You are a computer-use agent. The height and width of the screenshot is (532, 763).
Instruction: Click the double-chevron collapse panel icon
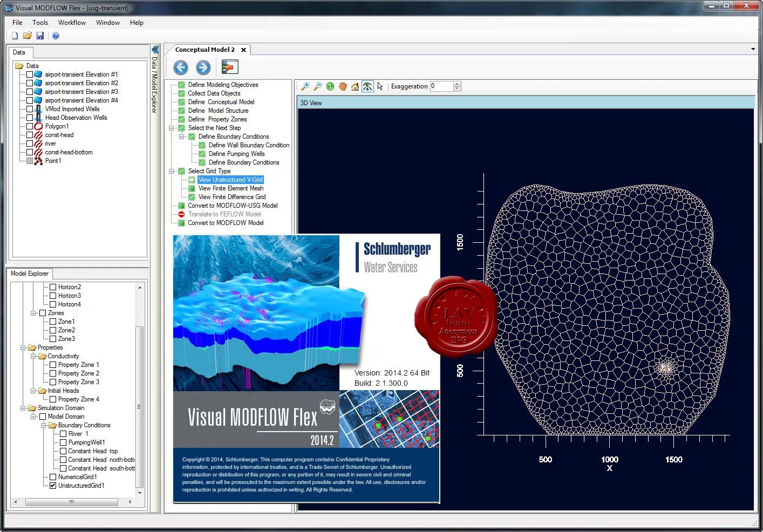pos(155,50)
